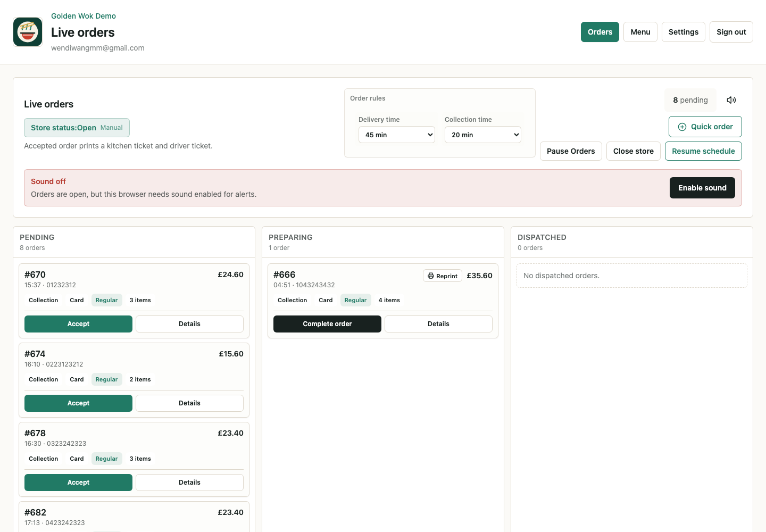Click the '2 items' label on order #674
The image size is (766, 532).
coord(140,379)
